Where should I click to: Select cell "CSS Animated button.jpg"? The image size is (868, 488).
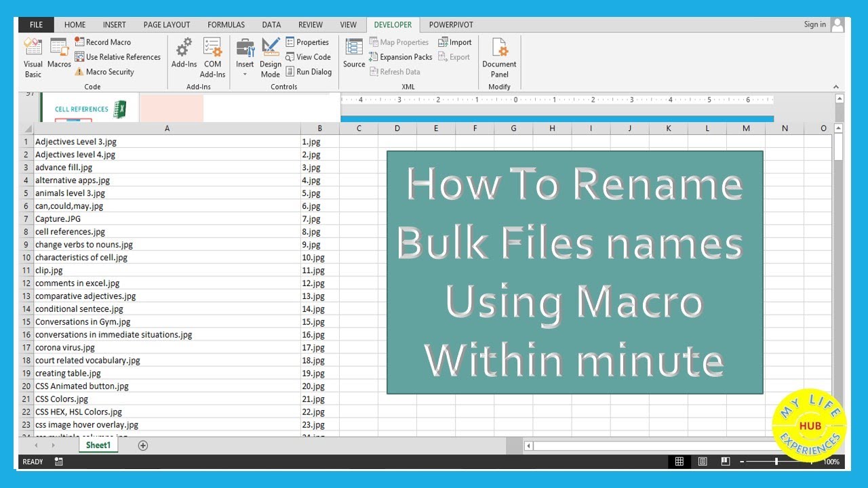click(x=167, y=386)
